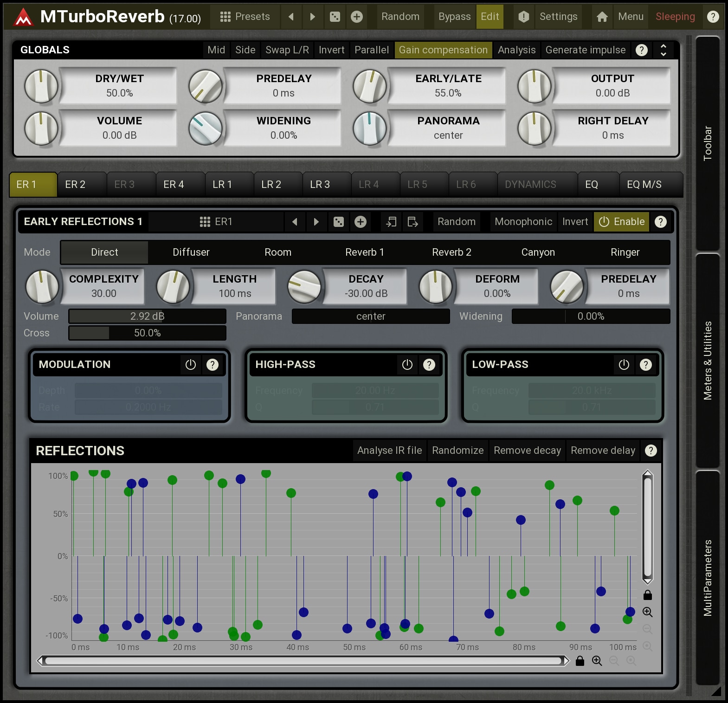Open the main Presets browser

[x=245, y=17]
